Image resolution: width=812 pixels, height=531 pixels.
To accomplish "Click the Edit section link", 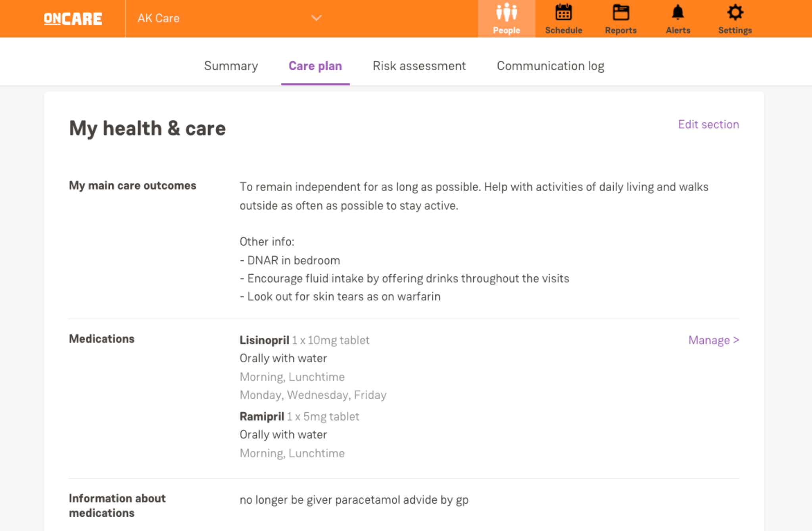I will point(708,125).
